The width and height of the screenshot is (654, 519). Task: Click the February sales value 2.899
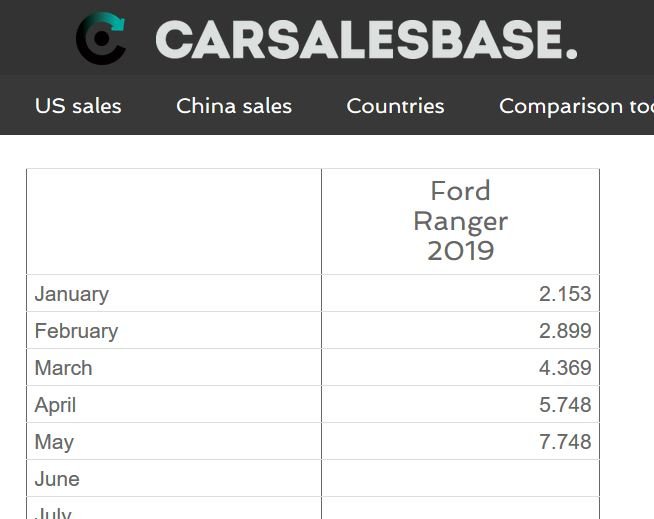(565, 331)
